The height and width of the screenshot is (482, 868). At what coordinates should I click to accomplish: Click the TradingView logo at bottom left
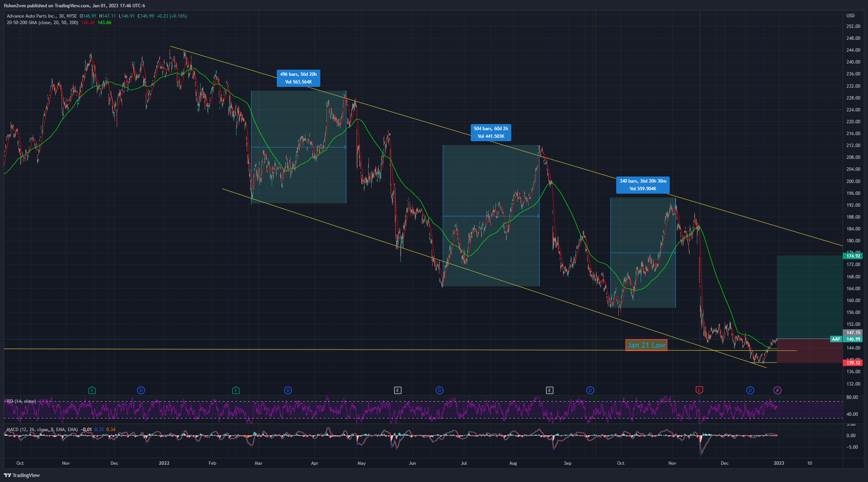click(22, 475)
